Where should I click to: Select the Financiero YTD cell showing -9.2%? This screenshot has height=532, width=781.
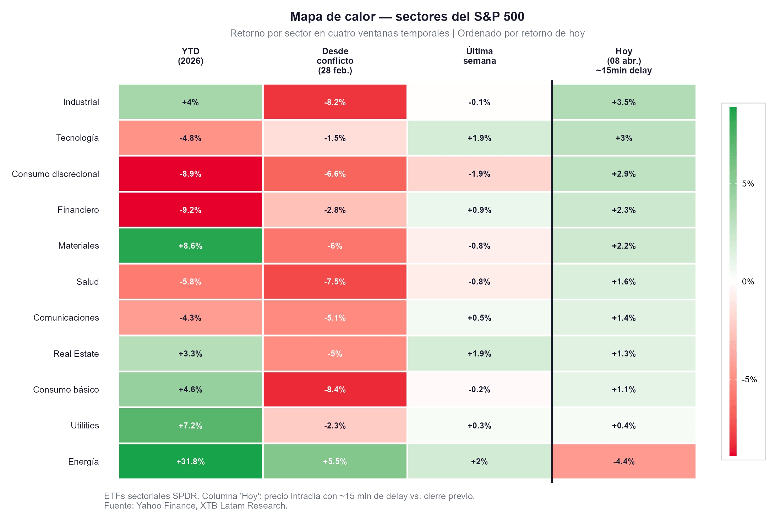point(191,210)
